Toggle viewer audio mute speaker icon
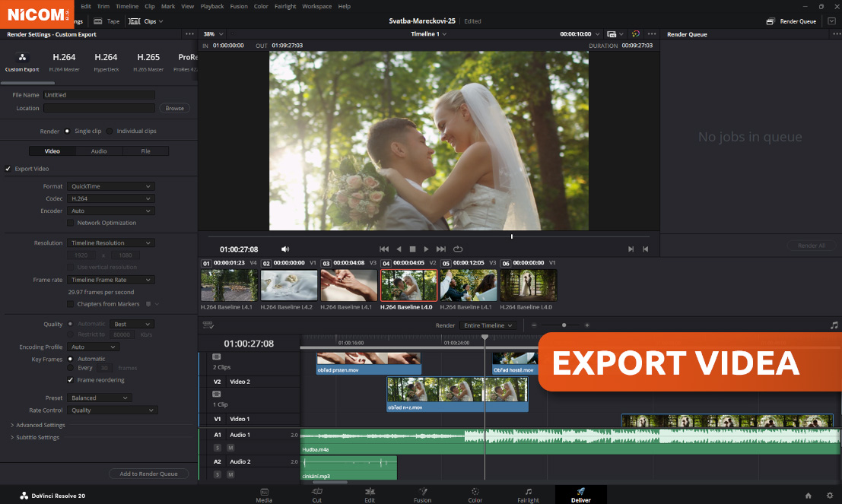This screenshot has width=842, height=504. (285, 249)
